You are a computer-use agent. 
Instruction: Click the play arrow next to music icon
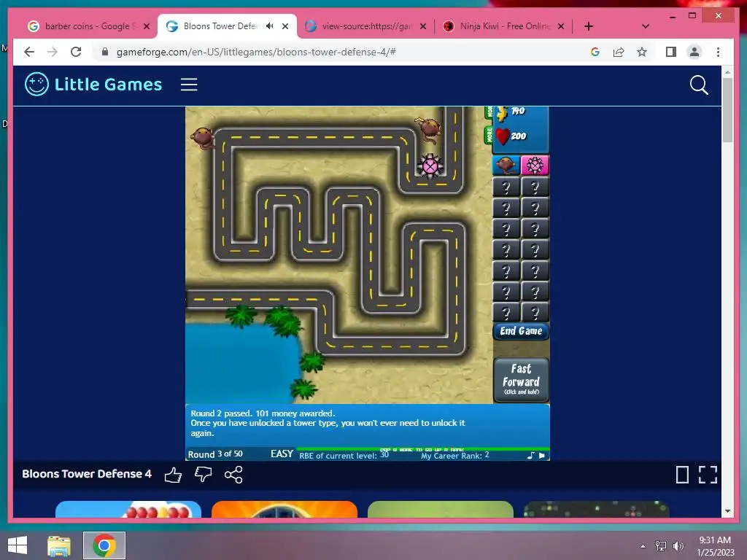click(542, 455)
